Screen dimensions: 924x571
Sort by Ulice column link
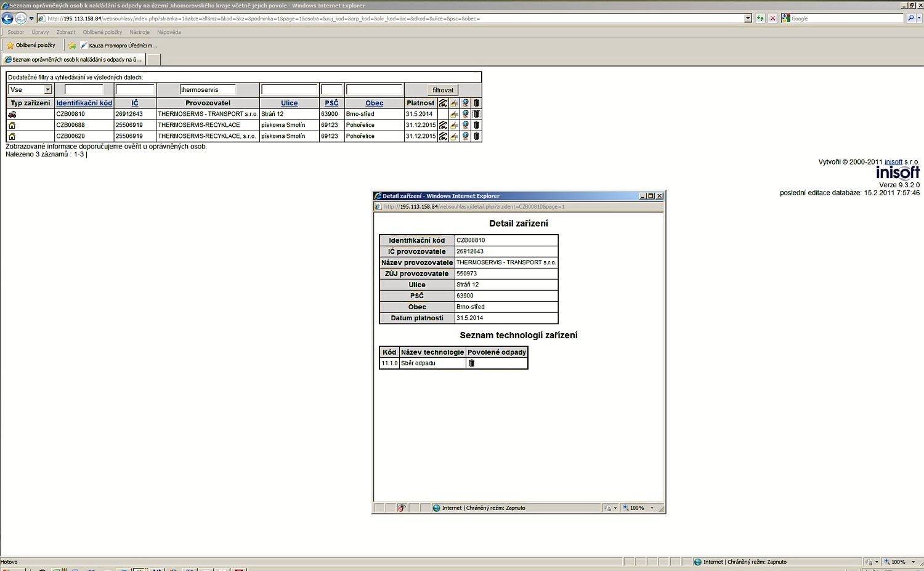(x=290, y=103)
